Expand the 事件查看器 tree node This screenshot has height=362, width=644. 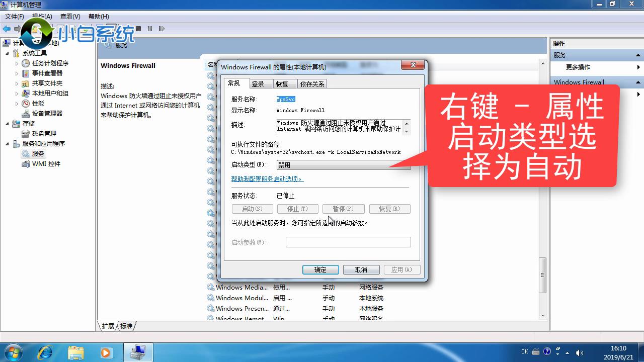click(17, 73)
